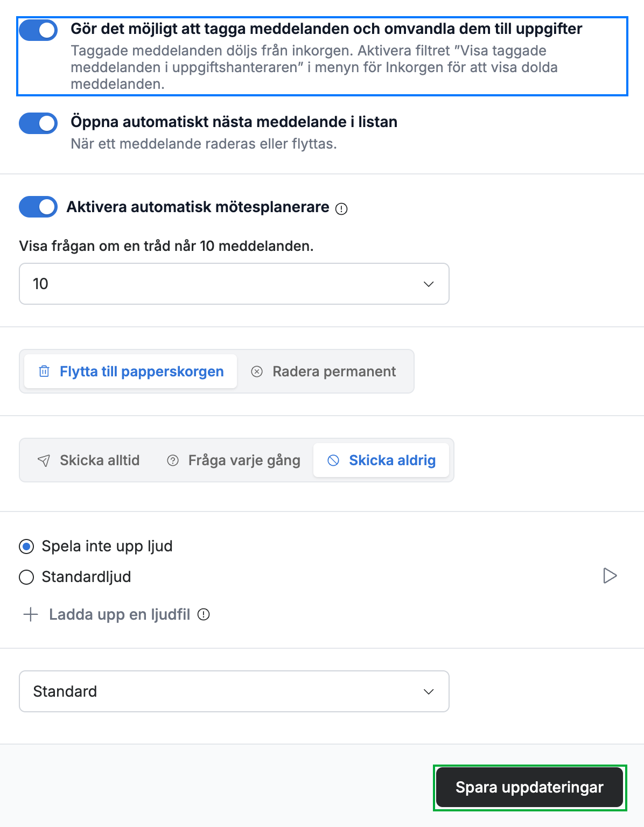Choose Fråga varje gång option
The image size is (644, 827).
(x=234, y=460)
